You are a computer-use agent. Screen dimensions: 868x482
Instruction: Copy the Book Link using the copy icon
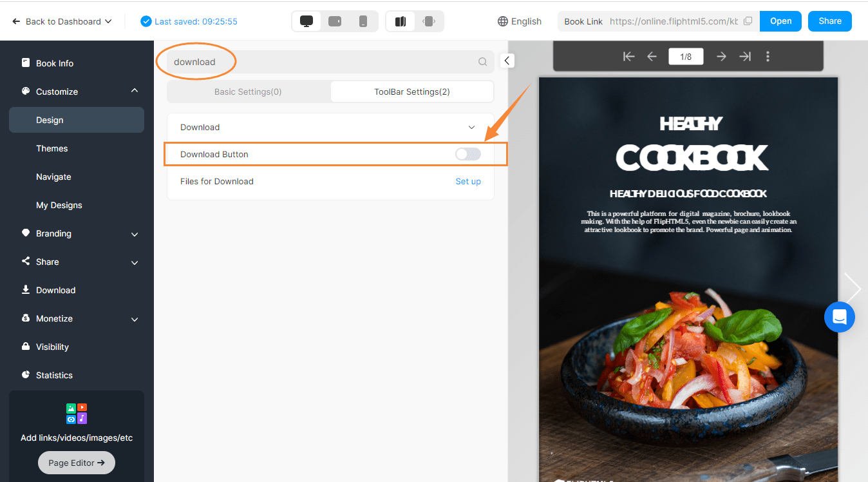point(748,21)
